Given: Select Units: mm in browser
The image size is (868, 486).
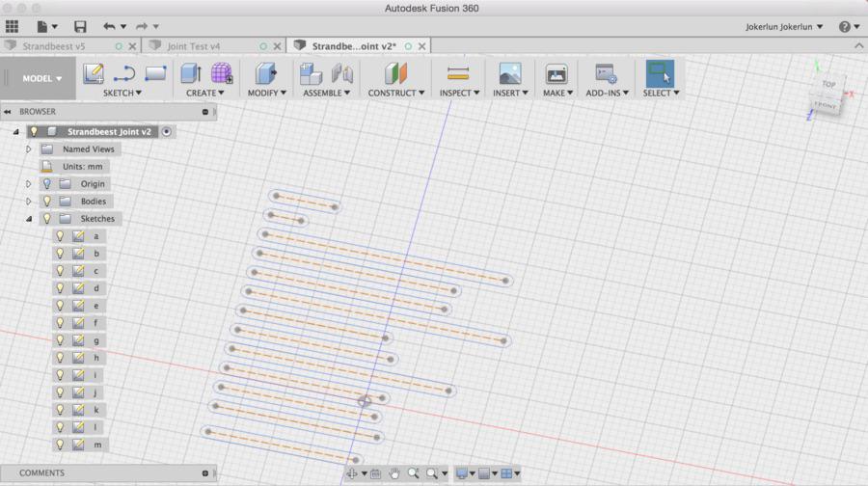Looking at the screenshot, I should coord(82,167).
